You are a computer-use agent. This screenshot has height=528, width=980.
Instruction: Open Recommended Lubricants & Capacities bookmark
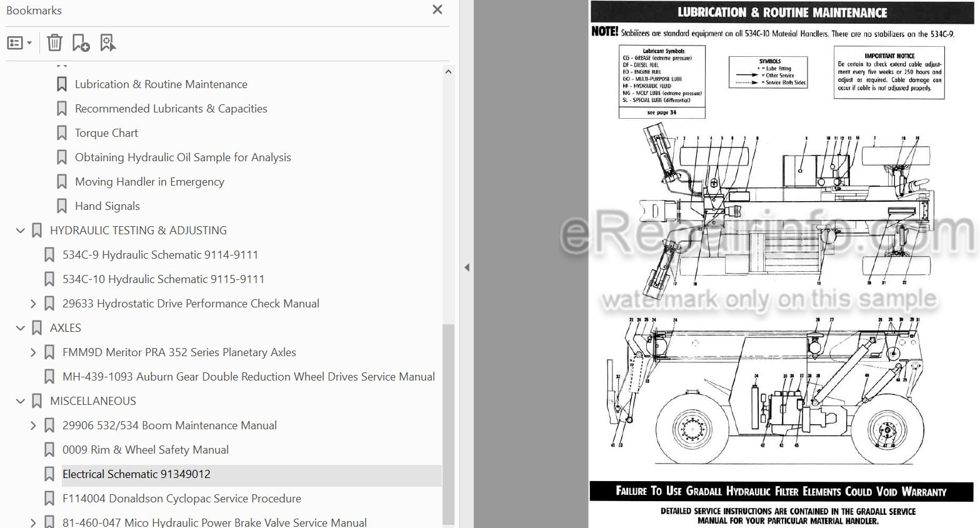(x=171, y=109)
